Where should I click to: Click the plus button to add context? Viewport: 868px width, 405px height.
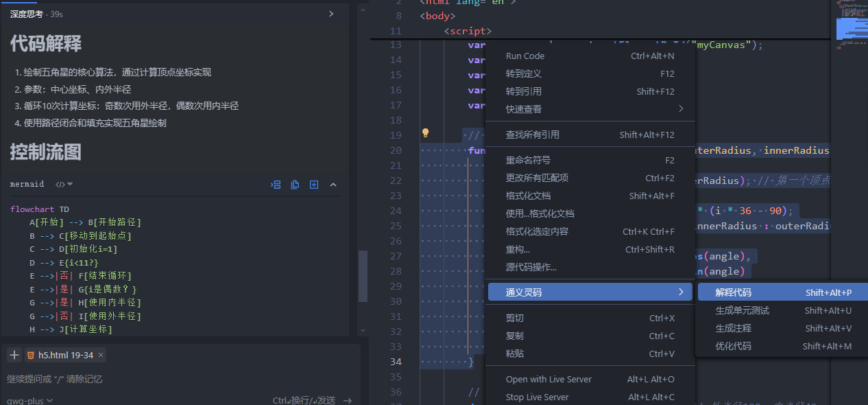pos(14,355)
